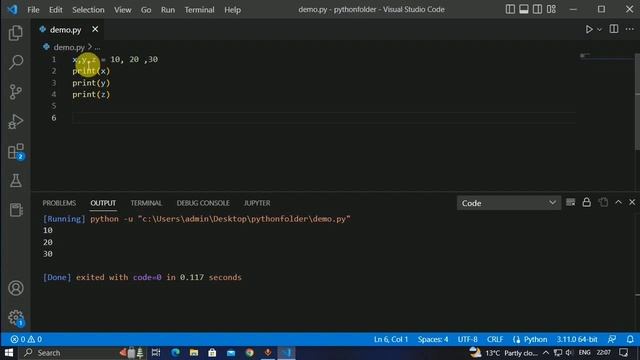
Task: Change indentation via Spaces: 4
Action: [433, 339]
